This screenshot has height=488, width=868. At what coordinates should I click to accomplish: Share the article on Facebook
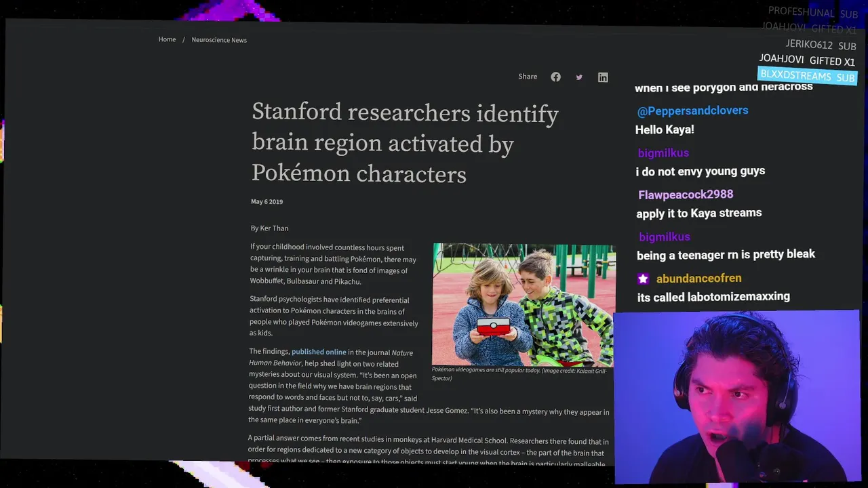[555, 77]
